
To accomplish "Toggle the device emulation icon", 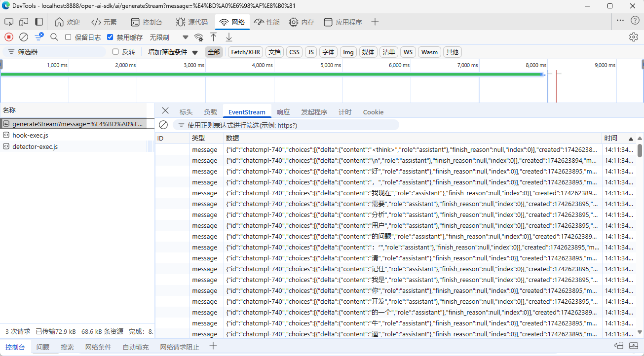I will (24, 22).
